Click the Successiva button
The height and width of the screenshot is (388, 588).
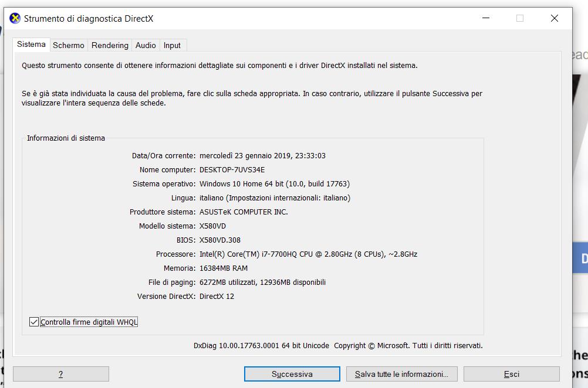pos(292,374)
